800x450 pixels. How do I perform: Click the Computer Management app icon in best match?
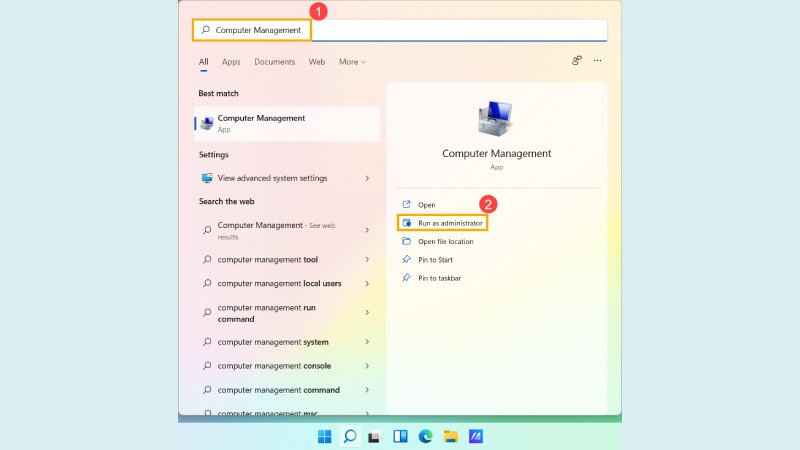pos(207,123)
